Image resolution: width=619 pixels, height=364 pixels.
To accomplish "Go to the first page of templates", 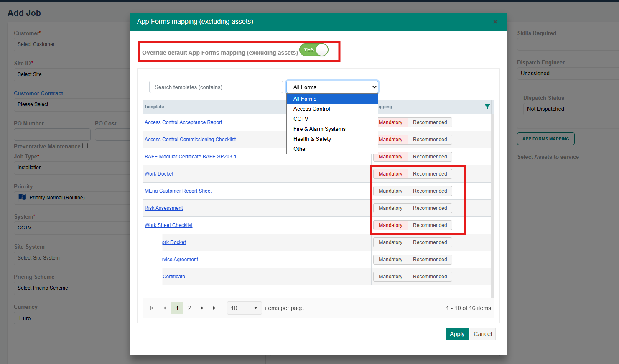I will [152, 308].
